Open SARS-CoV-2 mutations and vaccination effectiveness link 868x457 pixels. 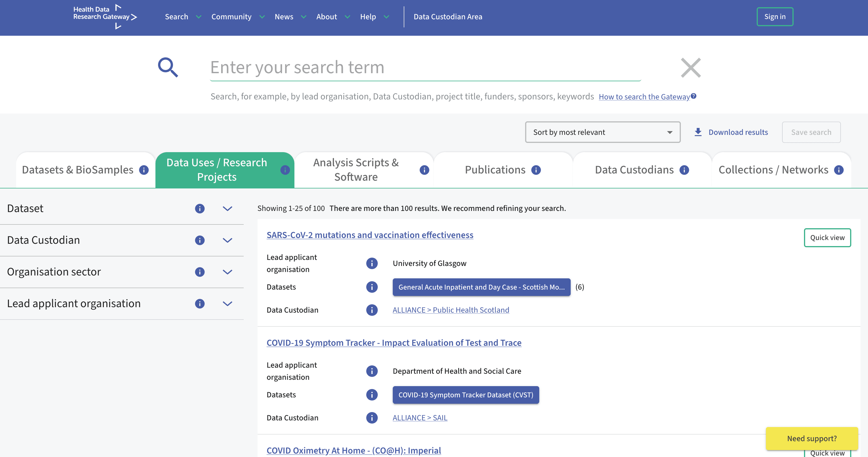coord(370,235)
